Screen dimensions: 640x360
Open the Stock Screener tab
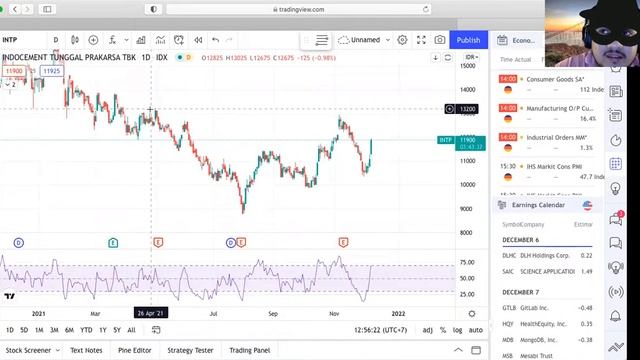pos(28,350)
